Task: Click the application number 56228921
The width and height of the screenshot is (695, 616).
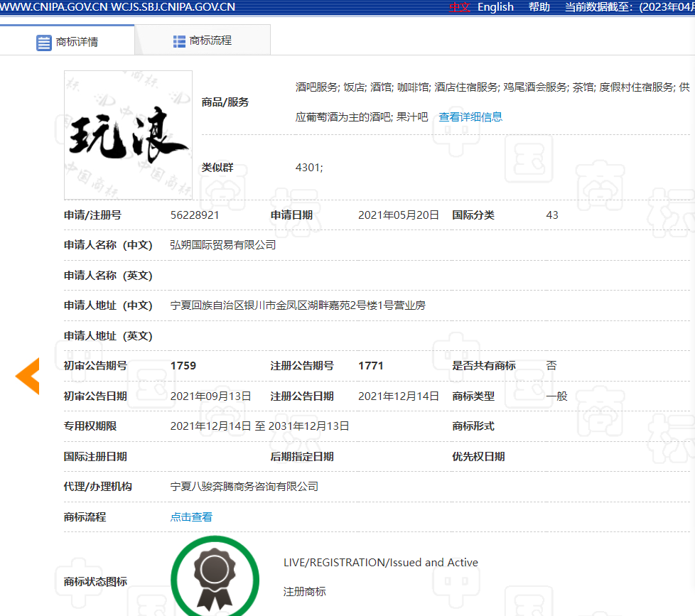Action: (x=195, y=215)
